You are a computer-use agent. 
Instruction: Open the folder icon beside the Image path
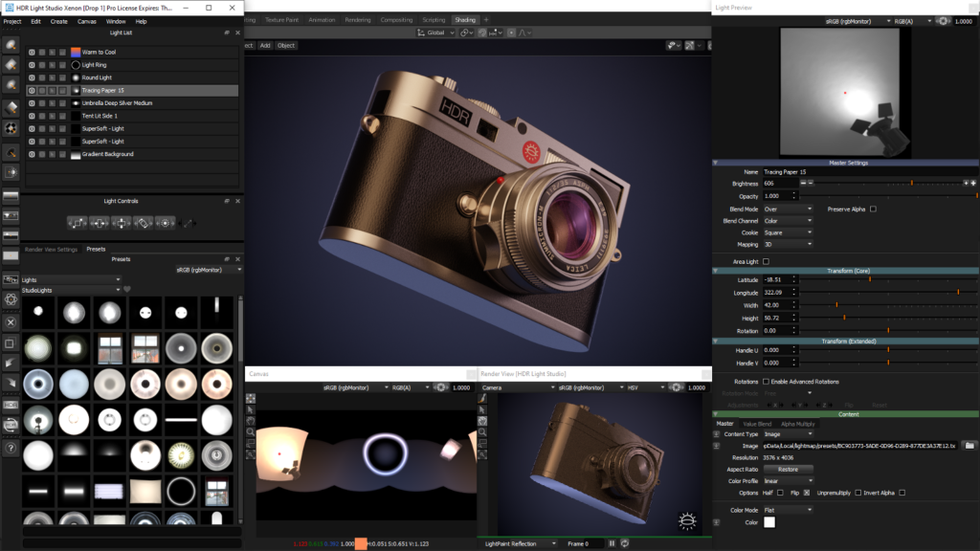(969, 444)
